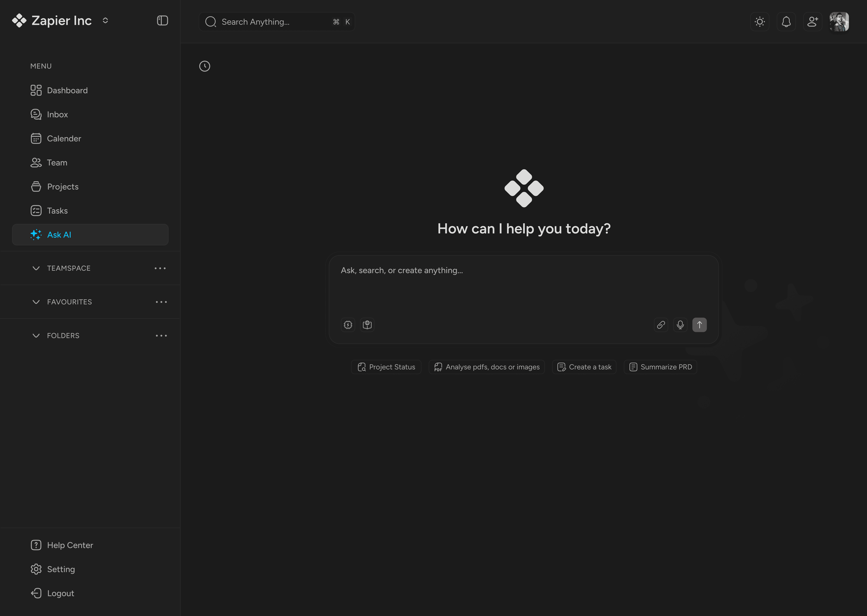This screenshot has height=616, width=867.
Task: Click the Summarize PRD suggestion chip
Action: [x=660, y=367]
